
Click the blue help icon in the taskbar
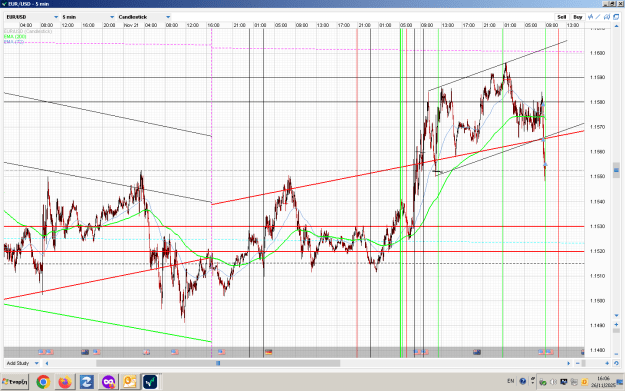pos(523,381)
